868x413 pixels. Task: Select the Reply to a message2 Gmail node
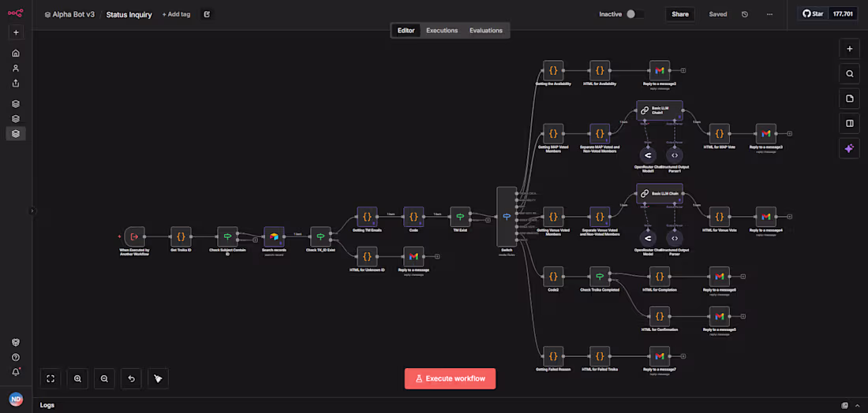[x=660, y=71]
